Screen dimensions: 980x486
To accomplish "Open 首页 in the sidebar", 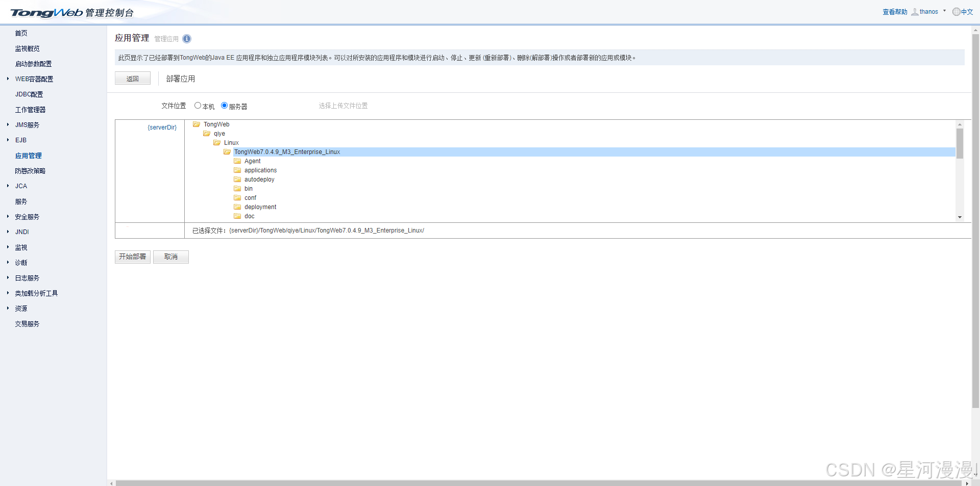I will pos(21,33).
